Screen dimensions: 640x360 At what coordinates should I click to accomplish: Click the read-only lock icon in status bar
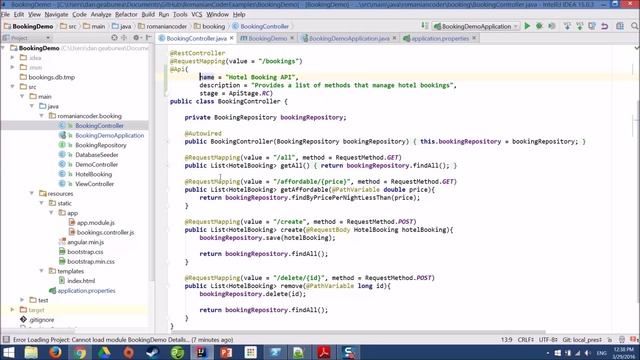(609, 340)
